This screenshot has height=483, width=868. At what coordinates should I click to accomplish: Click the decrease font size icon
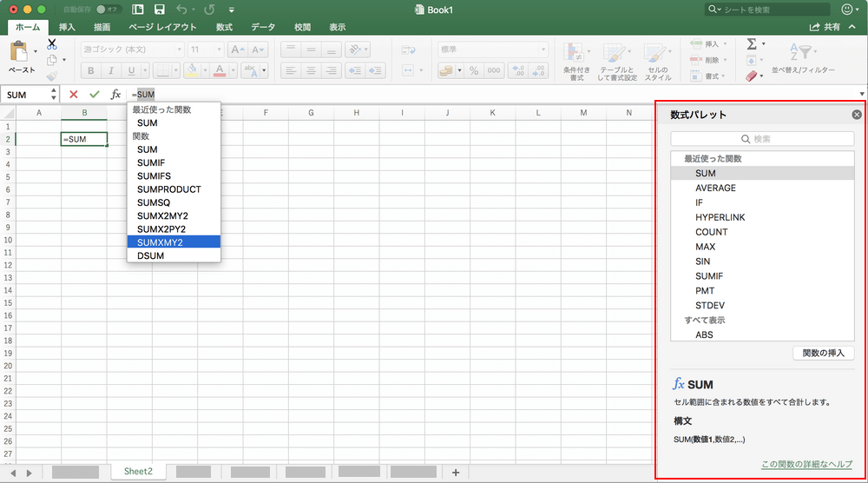click(x=258, y=50)
